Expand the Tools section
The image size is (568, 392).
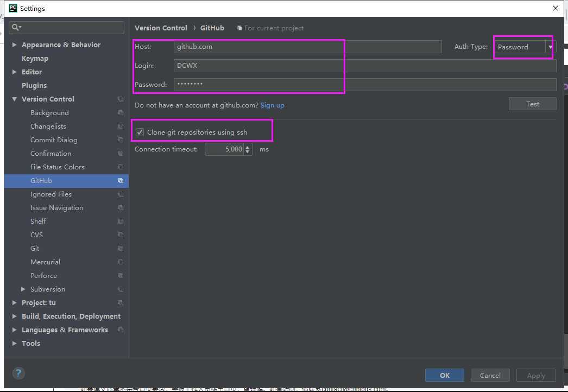(14, 344)
